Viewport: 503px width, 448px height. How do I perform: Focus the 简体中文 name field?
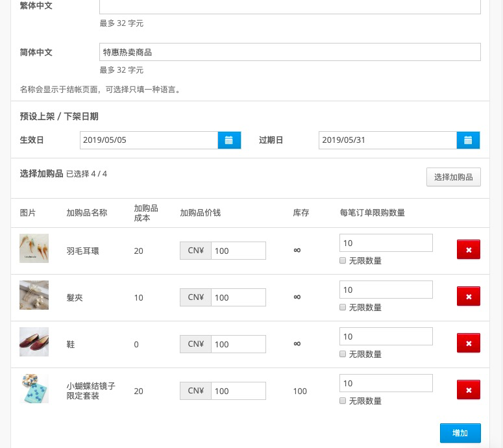click(x=290, y=52)
